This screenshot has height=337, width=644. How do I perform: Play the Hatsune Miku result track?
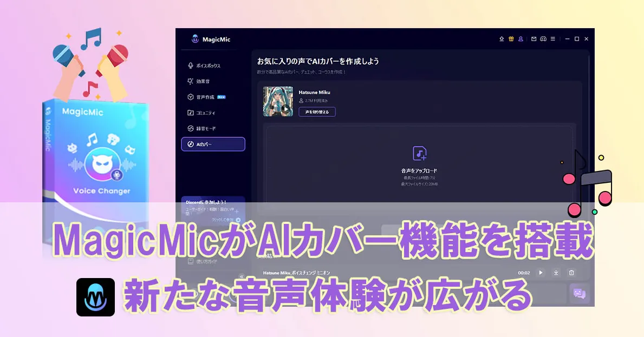[541, 273]
